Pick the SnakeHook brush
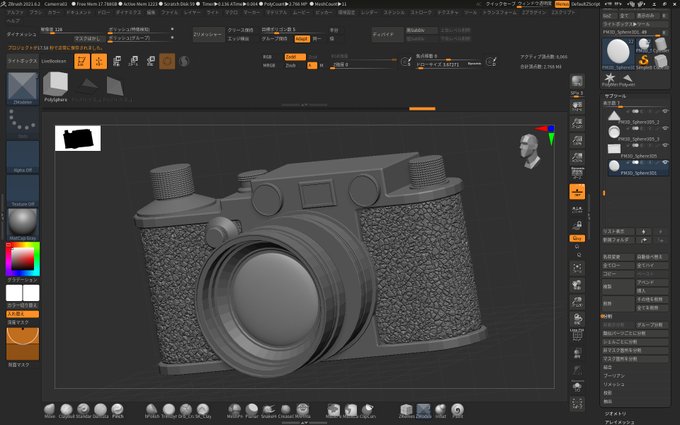680x425 pixels. [268, 409]
